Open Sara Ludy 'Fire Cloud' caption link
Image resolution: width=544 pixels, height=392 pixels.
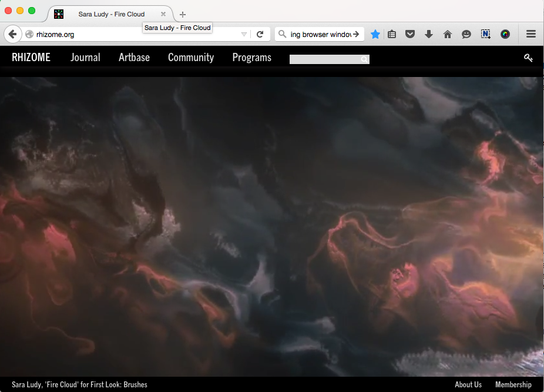(x=79, y=384)
